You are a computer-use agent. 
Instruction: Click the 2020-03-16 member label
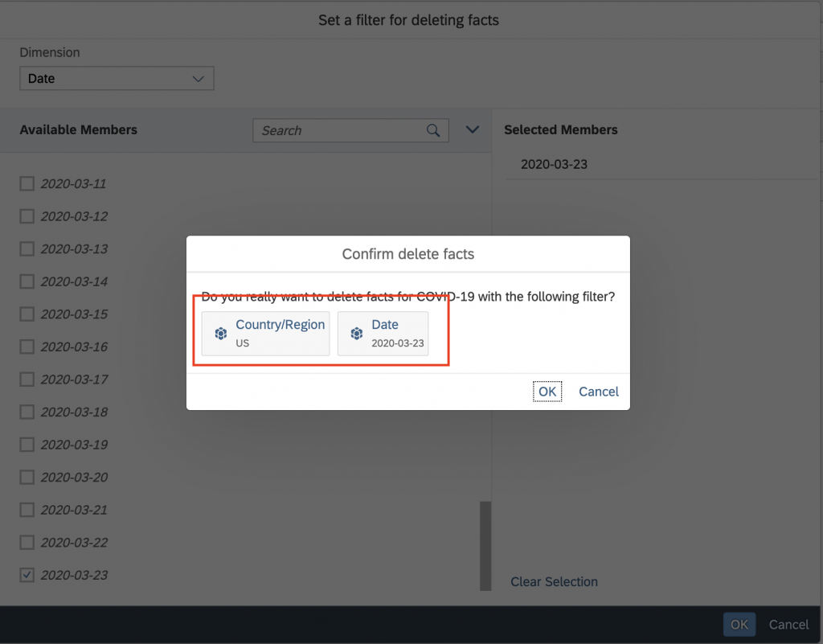click(x=74, y=347)
